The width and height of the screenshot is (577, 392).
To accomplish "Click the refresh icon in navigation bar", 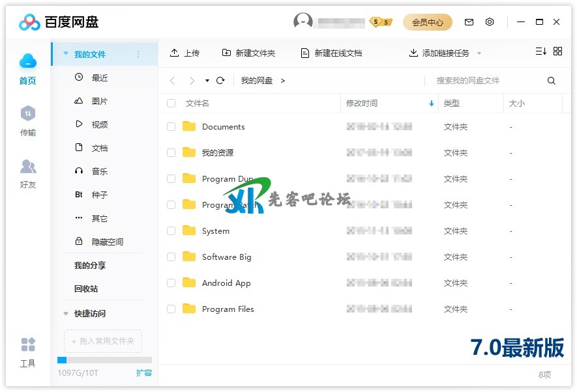I will 220,81.
